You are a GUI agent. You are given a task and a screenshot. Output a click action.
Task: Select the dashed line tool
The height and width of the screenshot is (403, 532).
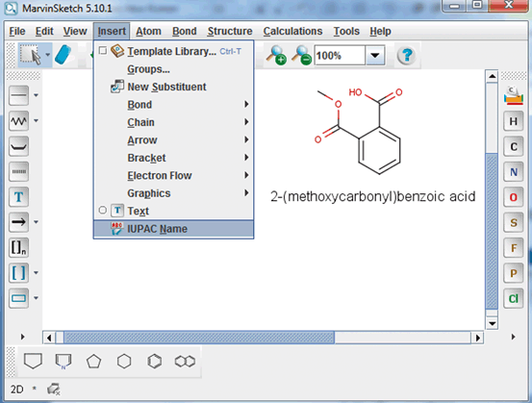(18, 171)
